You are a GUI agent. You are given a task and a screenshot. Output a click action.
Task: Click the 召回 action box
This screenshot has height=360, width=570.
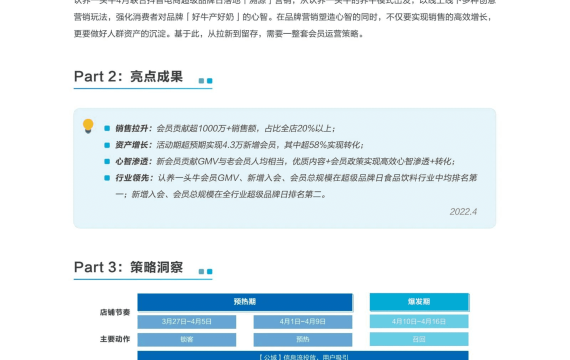pos(419,339)
